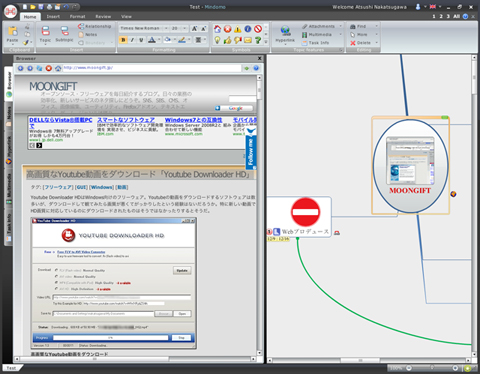Click the green Go arrow beside URL

(x=247, y=68)
